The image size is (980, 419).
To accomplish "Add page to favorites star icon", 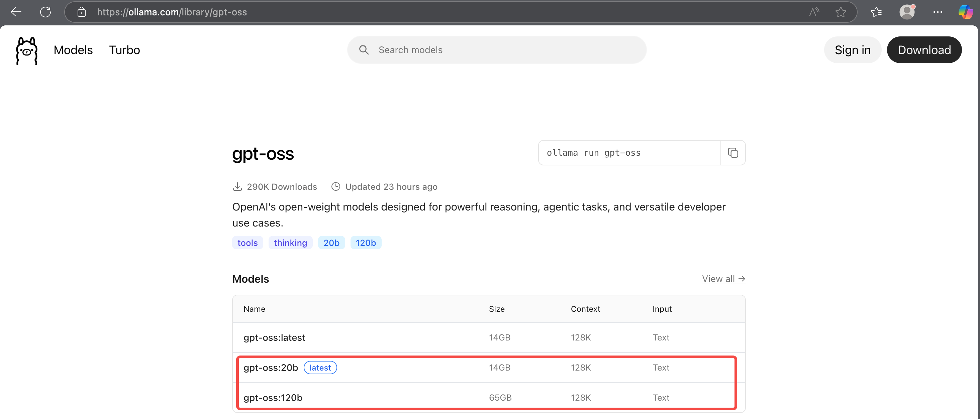I will tap(841, 12).
